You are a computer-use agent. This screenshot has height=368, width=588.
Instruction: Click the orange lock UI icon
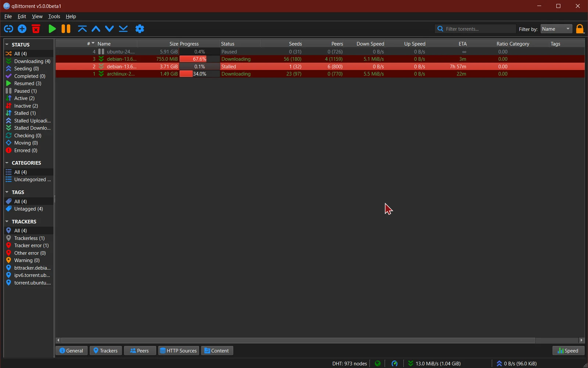click(x=580, y=29)
